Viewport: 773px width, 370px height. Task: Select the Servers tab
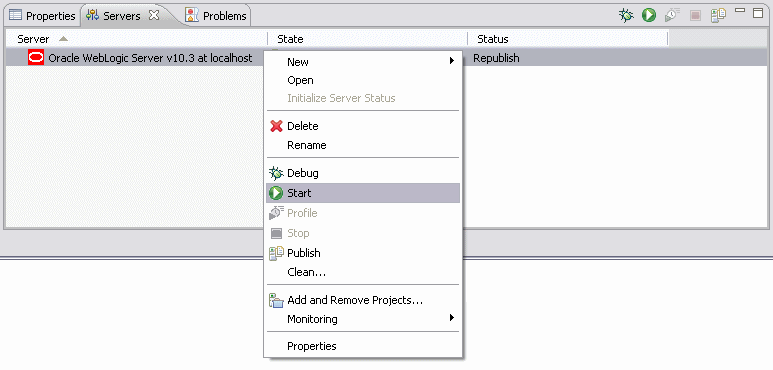(x=122, y=16)
